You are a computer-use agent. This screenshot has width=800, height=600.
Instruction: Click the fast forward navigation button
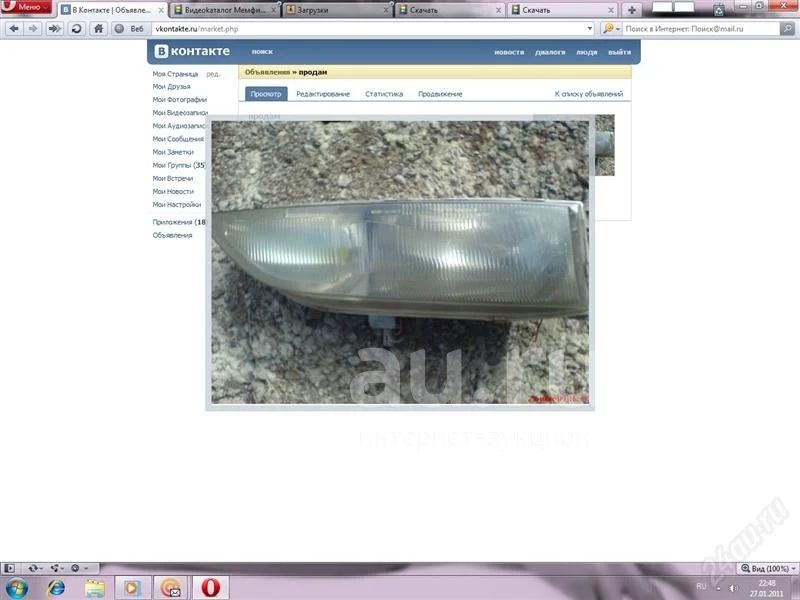click(55, 29)
